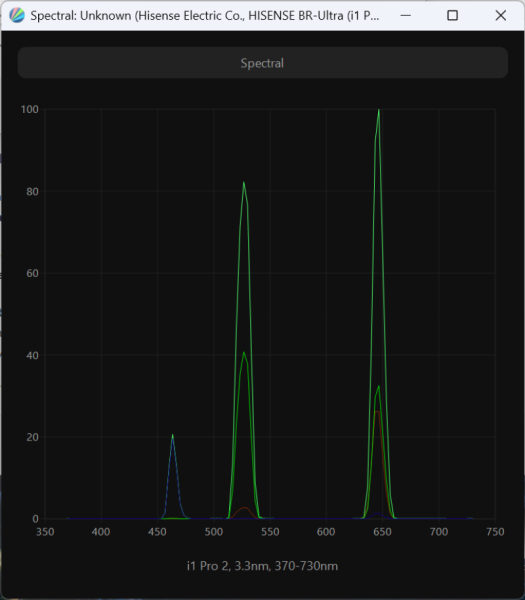Click the '100' label on the vertical axis
Screen dimensions: 525x600
pyautogui.click(x=29, y=109)
